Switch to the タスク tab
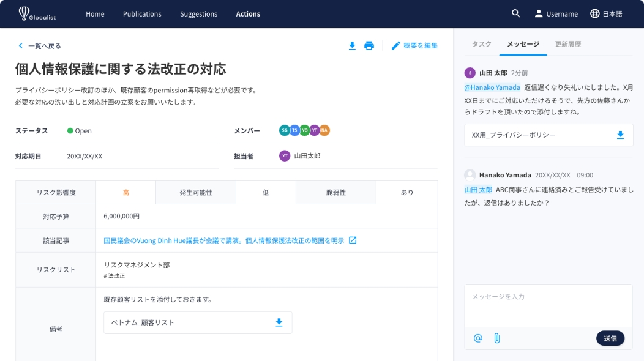 (481, 44)
